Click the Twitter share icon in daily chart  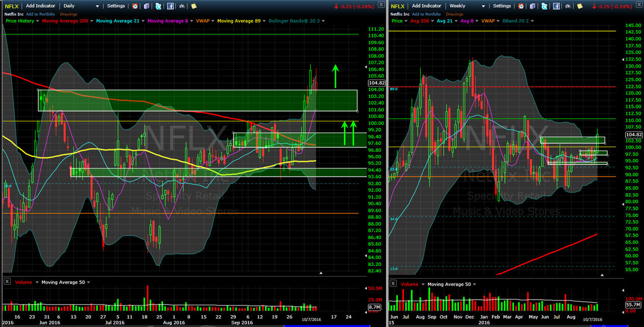(x=158, y=6)
